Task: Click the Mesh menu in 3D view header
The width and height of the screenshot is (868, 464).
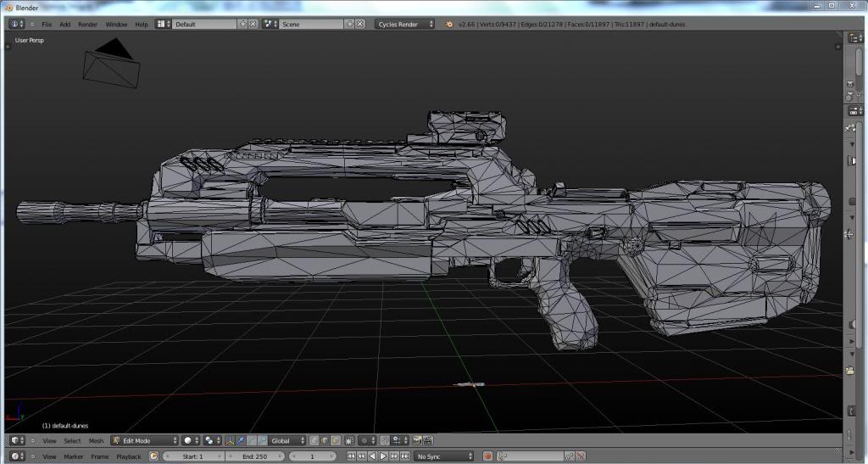Action: coord(96,440)
